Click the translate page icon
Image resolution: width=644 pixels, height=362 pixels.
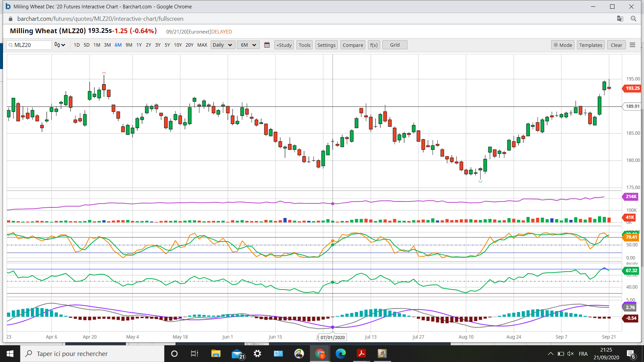click(x=620, y=19)
